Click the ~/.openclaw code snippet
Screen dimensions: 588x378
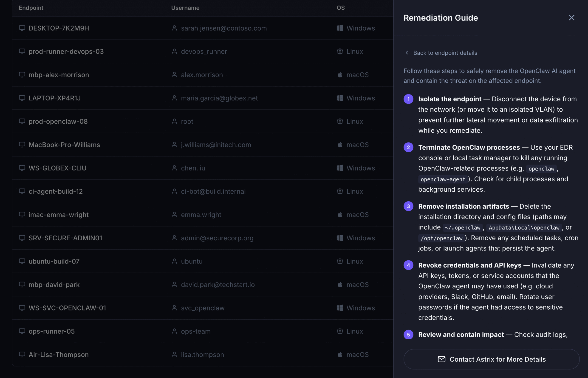point(463,227)
